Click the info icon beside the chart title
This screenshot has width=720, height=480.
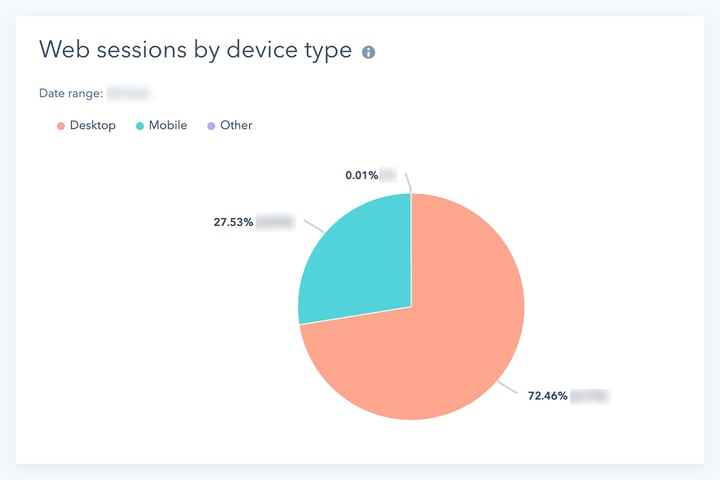(368, 52)
